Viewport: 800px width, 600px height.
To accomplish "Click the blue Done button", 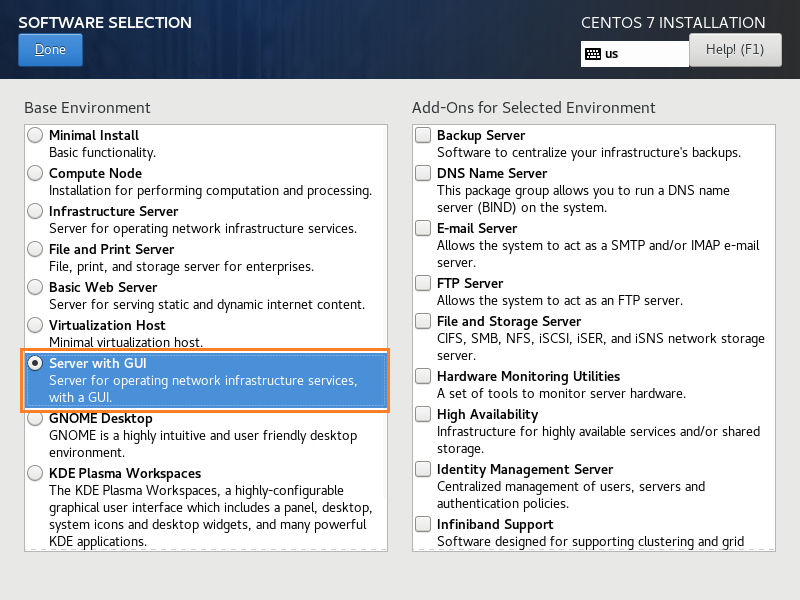I will click(50, 49).
